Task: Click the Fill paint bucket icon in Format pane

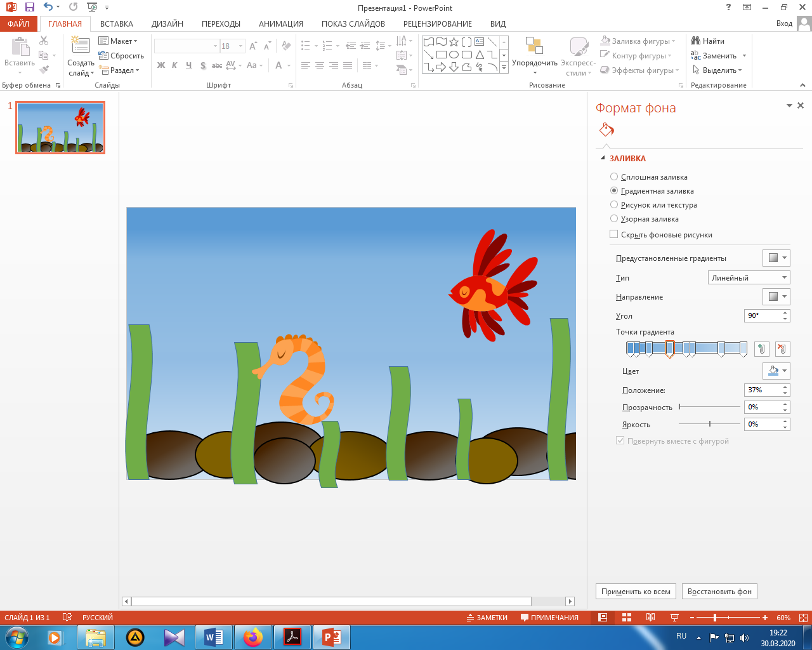Action: (606, 130)
